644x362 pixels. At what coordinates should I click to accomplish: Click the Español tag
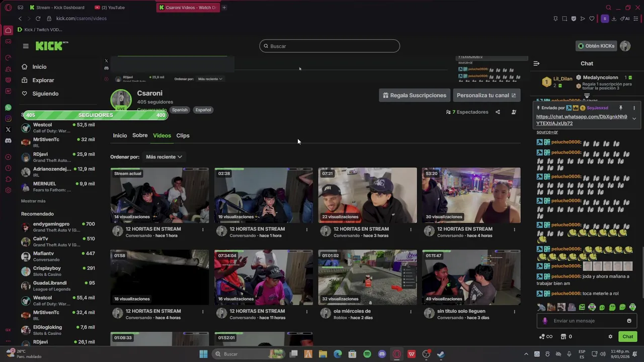pyautogui.click(x=203, y=110)
